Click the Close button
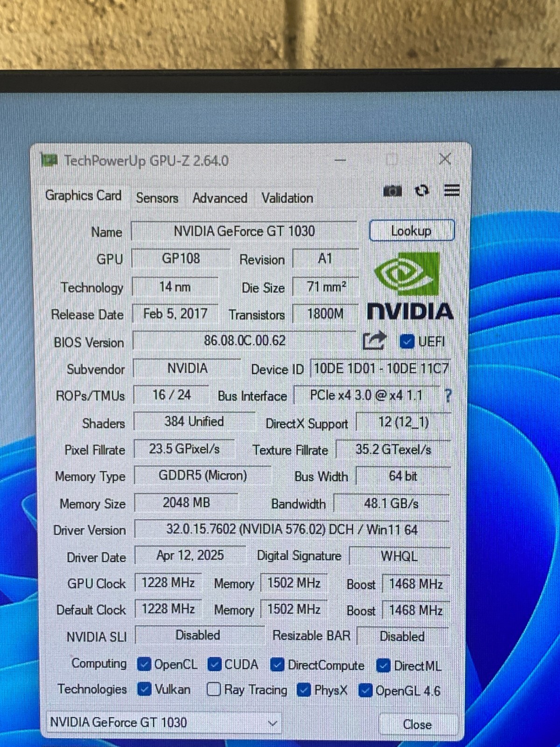 coord(417,724)
